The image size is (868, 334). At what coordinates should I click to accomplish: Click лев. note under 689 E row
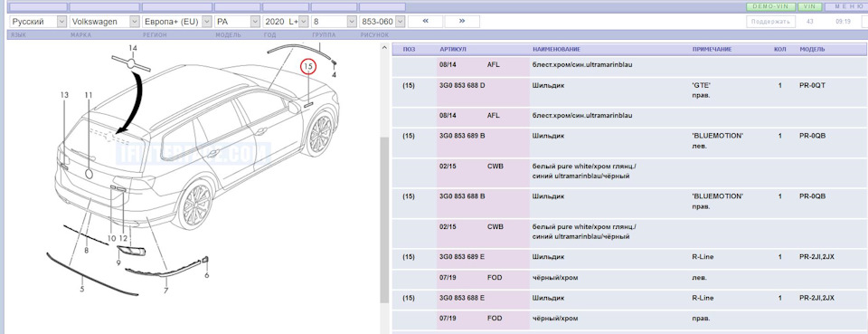coord(699,278)
